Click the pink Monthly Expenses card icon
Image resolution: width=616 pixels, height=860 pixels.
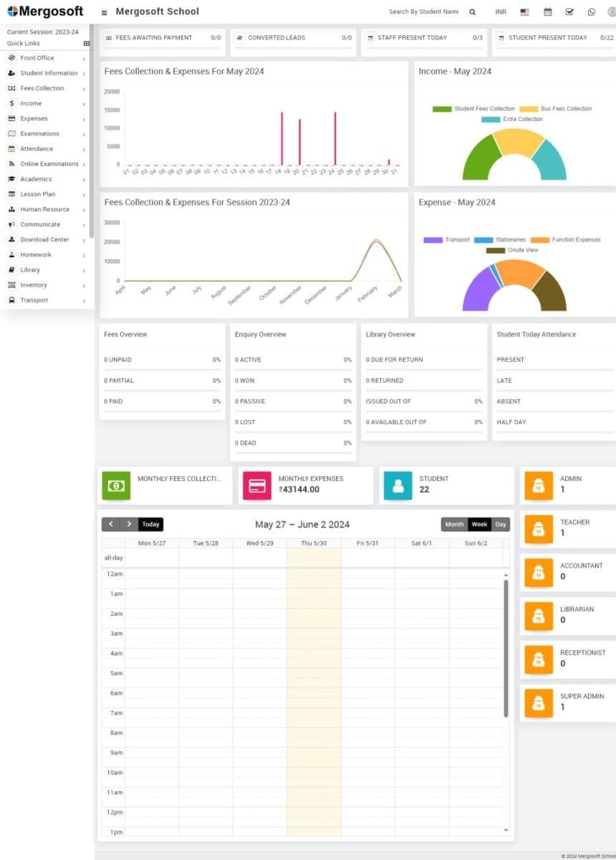(257, 485)
